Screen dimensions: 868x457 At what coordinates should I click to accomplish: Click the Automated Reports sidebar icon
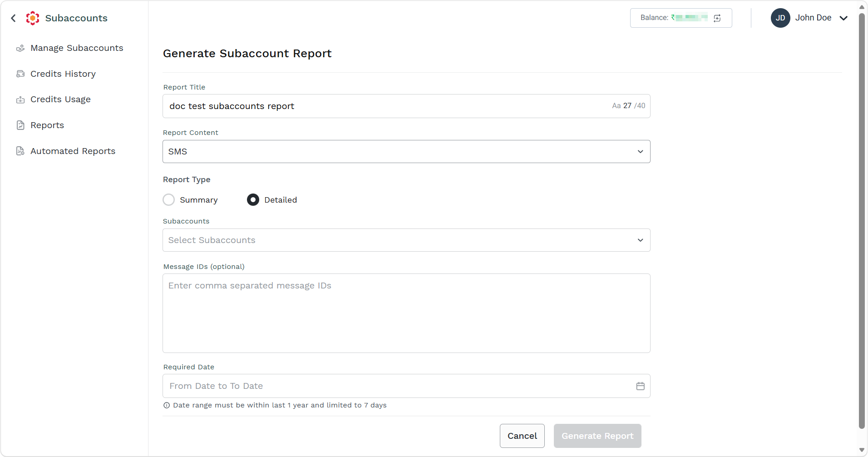[x=20, y=151]
